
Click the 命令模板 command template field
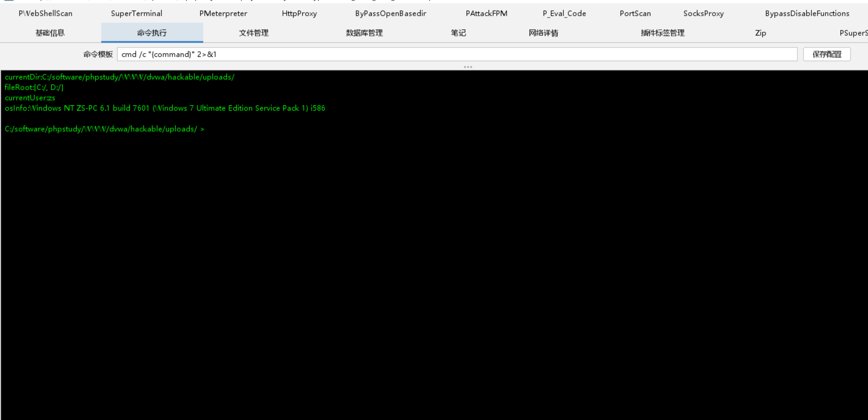[x=457, y=54]
